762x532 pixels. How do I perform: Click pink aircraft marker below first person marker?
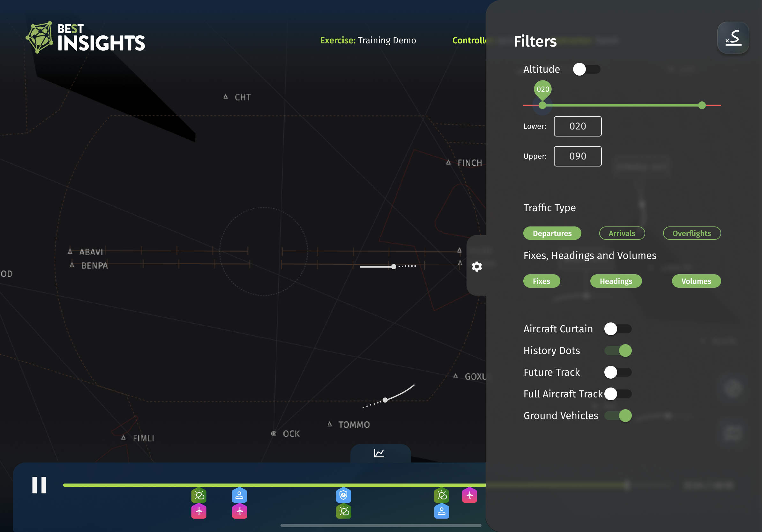coord(239,511)
